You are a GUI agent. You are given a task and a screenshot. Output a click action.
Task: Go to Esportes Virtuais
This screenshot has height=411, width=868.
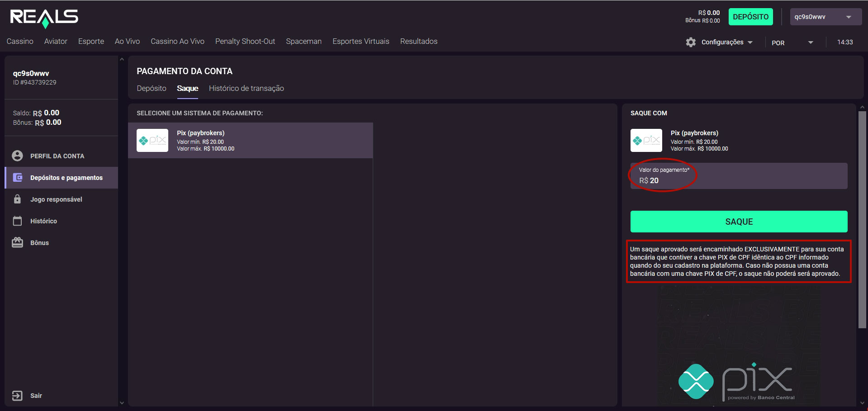pyautogui.click(x=361, y=41)
